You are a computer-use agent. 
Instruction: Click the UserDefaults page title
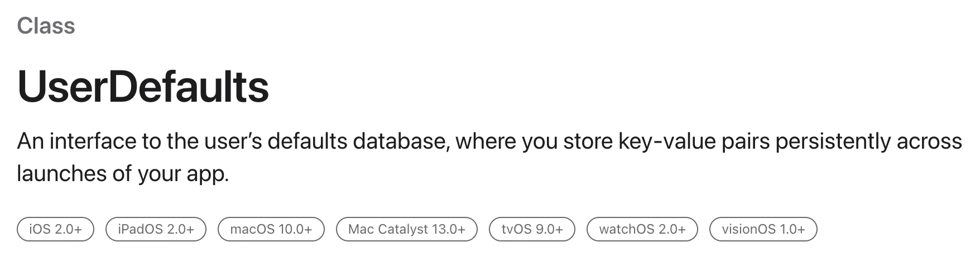point(143,87)
